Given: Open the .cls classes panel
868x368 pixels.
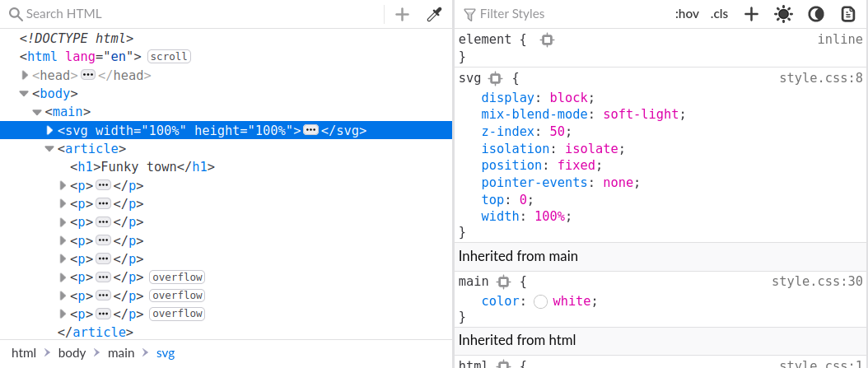Looking at the screenshot, I should tap(720, 14).
